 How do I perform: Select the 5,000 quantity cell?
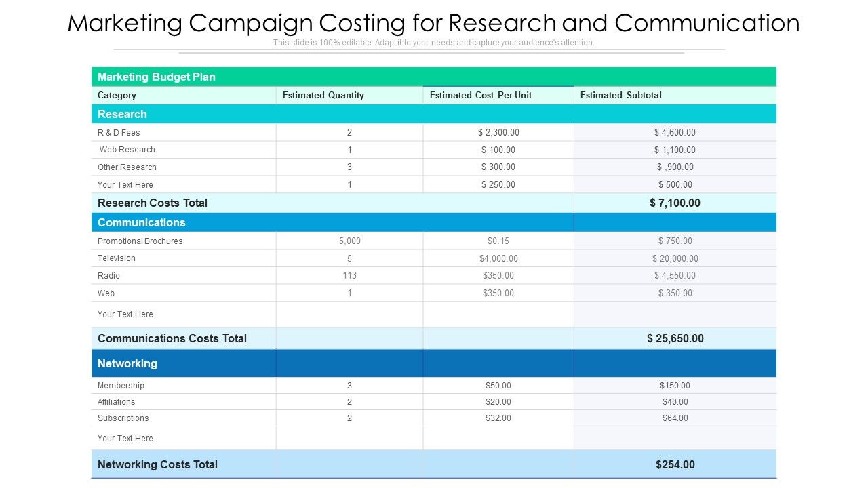[350, 241]
